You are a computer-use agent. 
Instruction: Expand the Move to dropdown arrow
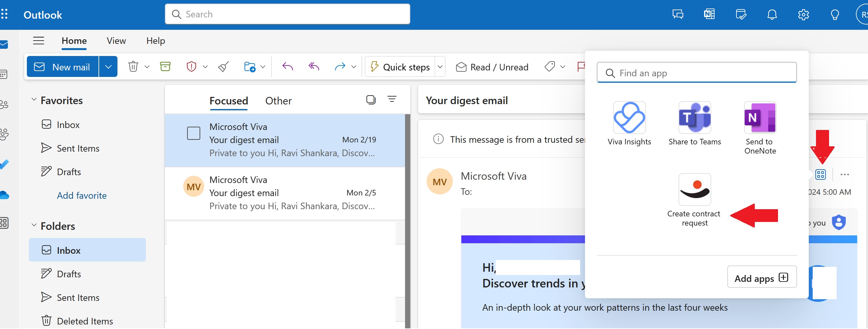point(263,67)
